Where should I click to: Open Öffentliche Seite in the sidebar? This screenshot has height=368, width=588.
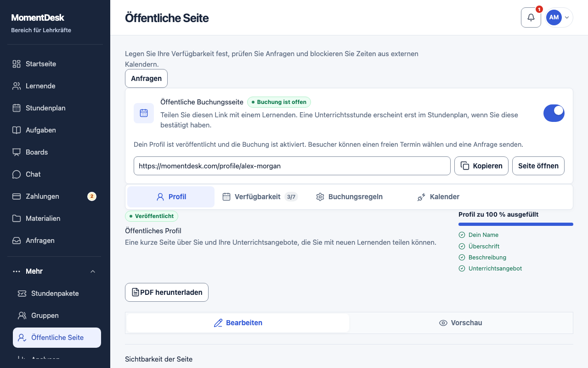coord(57,338)
